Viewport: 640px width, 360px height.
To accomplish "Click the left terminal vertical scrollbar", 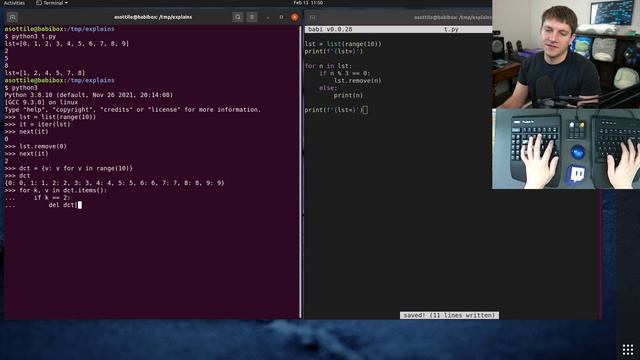I will point(300,171).
